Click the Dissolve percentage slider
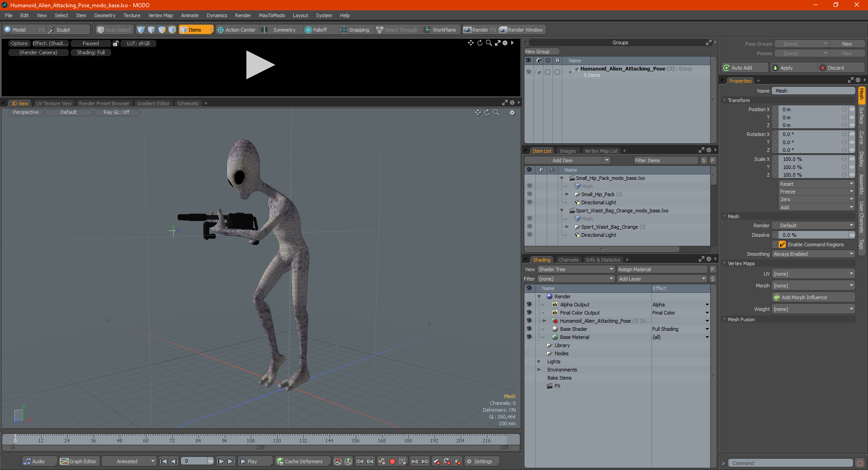 click(813, 235)
